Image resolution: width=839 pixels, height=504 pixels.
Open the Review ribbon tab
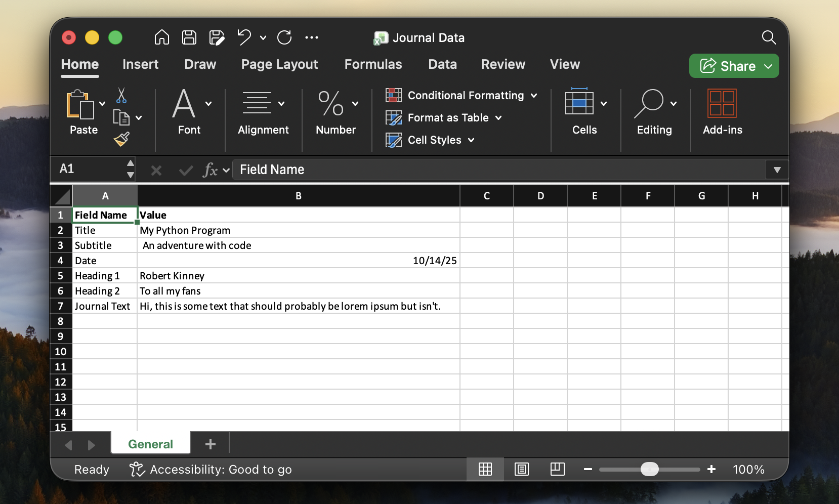pos(502,64)
